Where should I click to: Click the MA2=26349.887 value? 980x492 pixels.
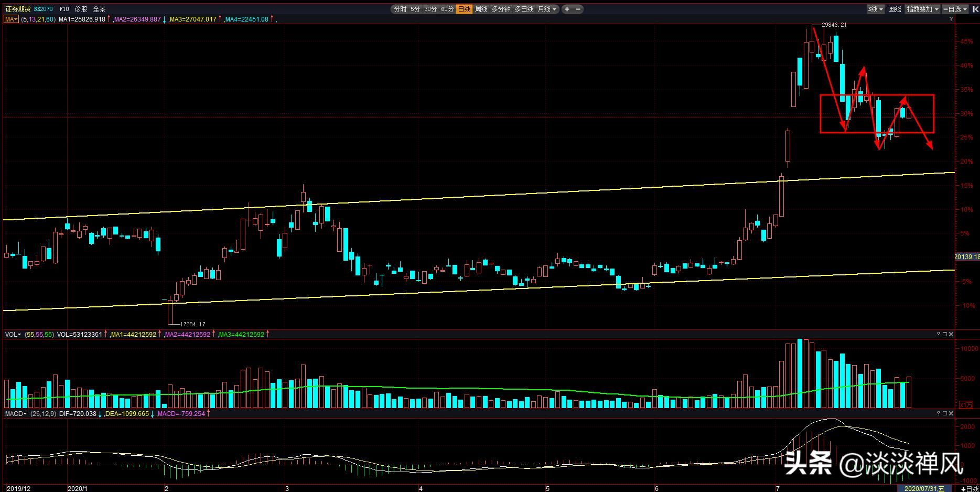click(x=137, y=19)
